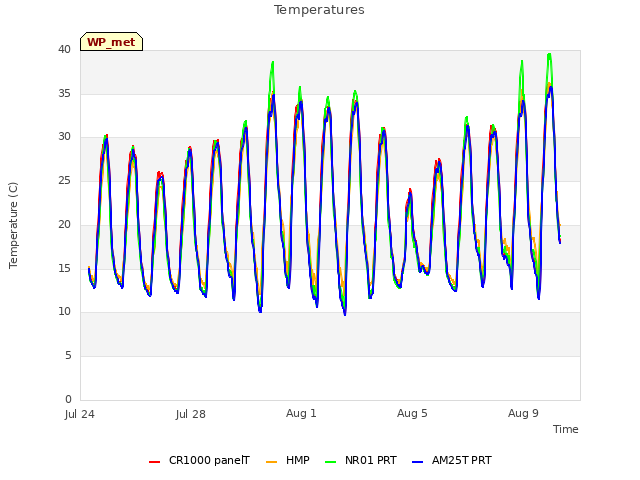Click the 20 y-axis tick label
Viewport: 640px width, 480px height.
tap(64, 224)
